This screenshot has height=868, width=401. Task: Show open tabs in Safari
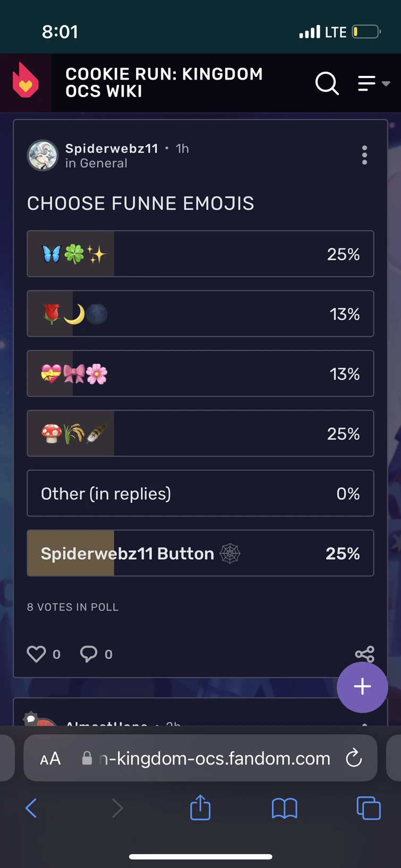tap(368, 808)
